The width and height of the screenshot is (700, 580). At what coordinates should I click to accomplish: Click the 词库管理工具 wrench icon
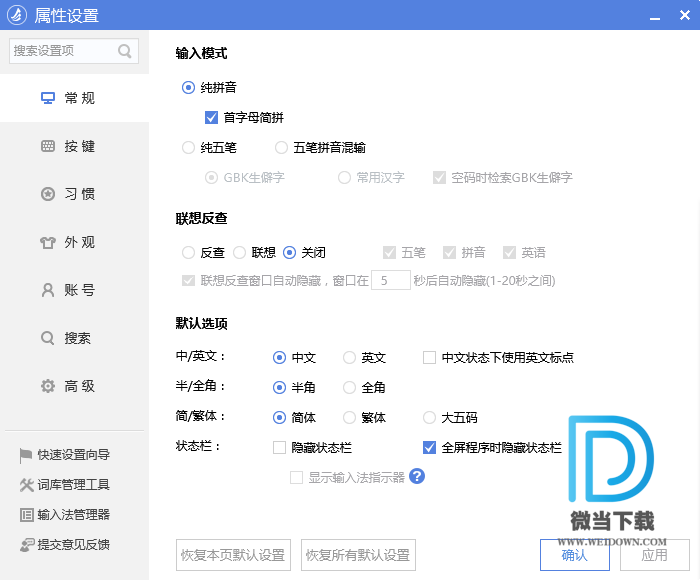(x=26, y=485)
